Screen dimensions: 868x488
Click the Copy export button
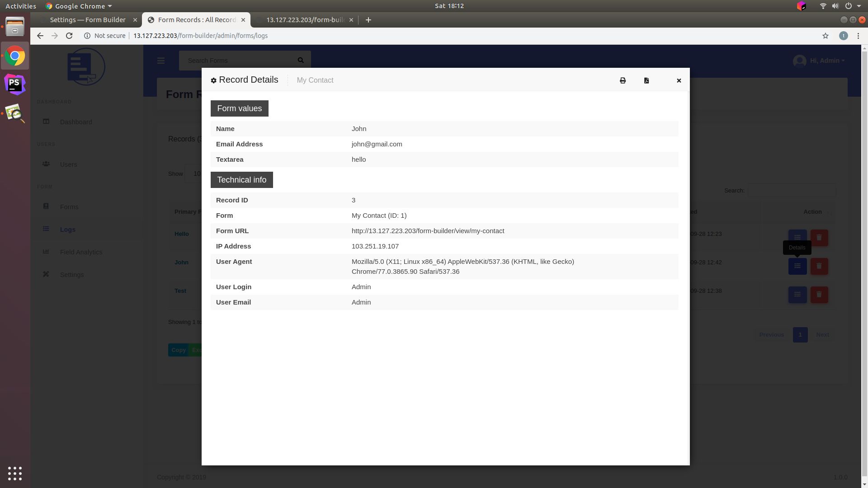(178, 350)
